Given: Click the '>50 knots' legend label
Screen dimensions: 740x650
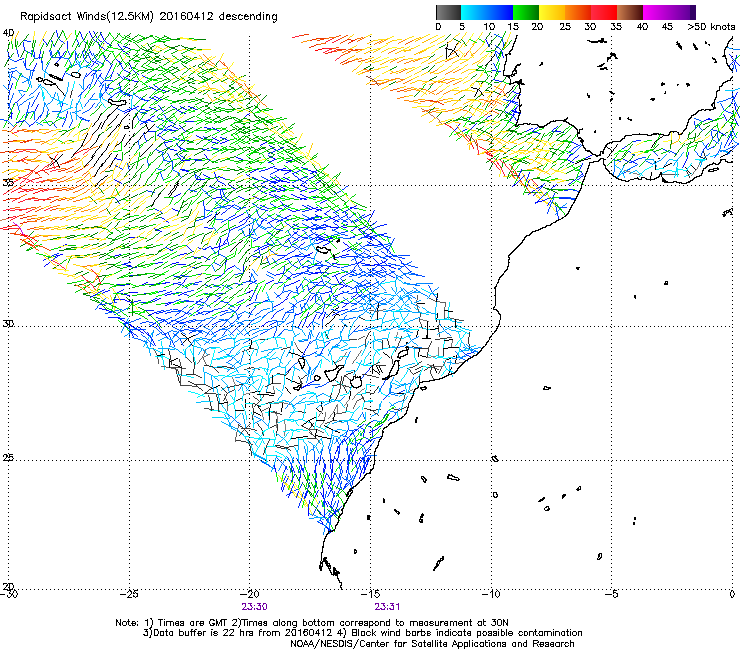Looking at the screenshot, I should point(711,26).
